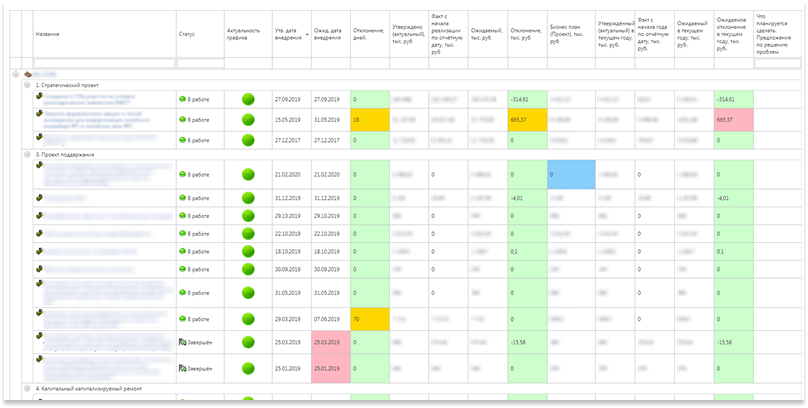Click the root folder icon in the tree
This screenshot has width=808, height=408.
pyautogui.click(x=28, y=74)
